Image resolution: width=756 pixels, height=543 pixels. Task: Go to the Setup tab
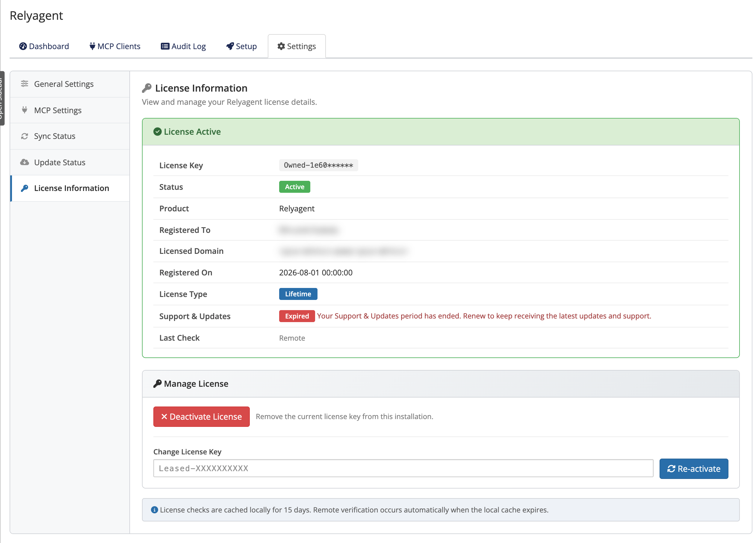coord(241,46)
